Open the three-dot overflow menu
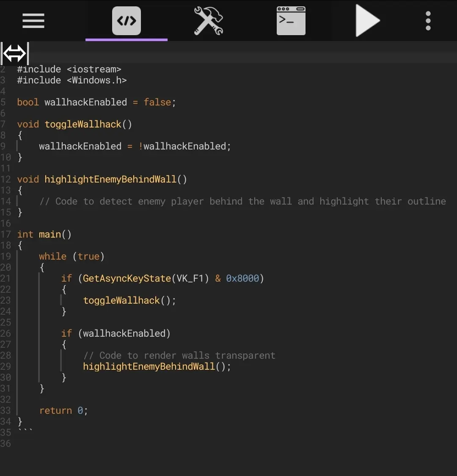The height and width of the screenshot is (476, 457). click(x=428, y=21)
